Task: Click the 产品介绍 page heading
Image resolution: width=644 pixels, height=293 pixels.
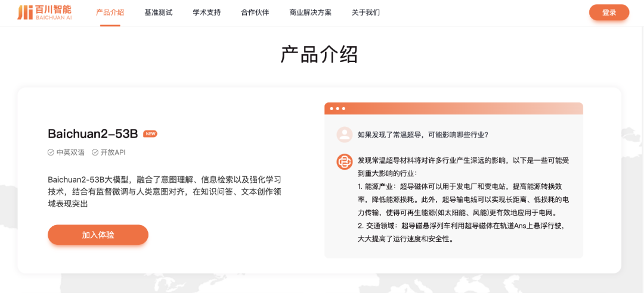Action: point(319,54)
